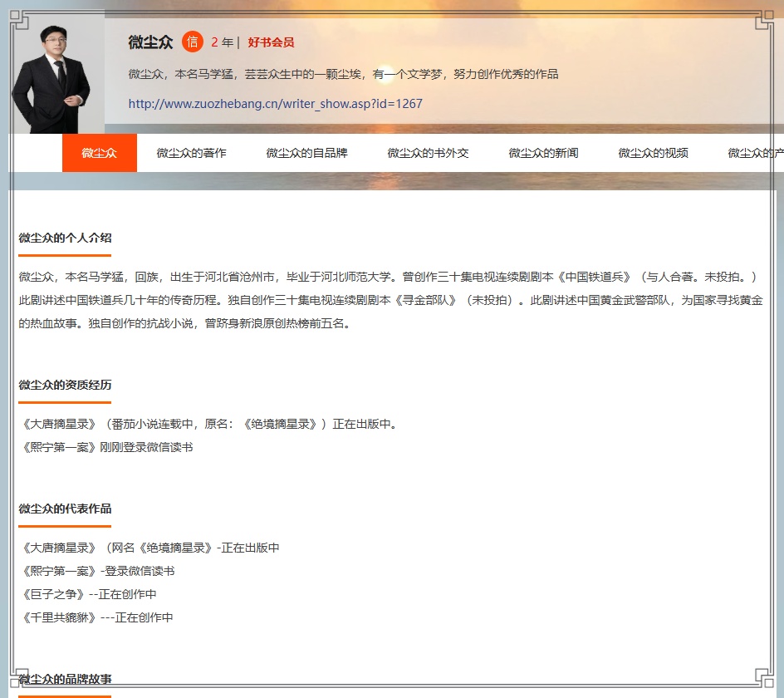Click the author's profile photo
Viewport: 784px width, 698px height.
[x=56, y=76]
